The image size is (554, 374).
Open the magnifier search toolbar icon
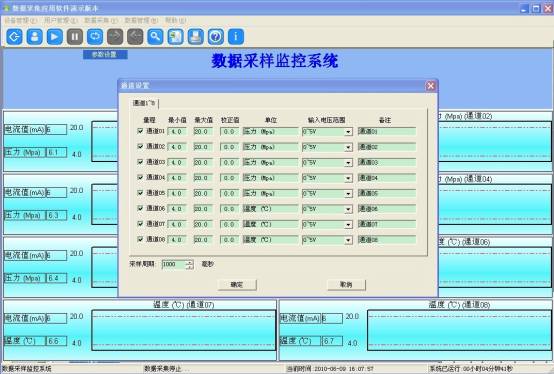pos(155,36)
